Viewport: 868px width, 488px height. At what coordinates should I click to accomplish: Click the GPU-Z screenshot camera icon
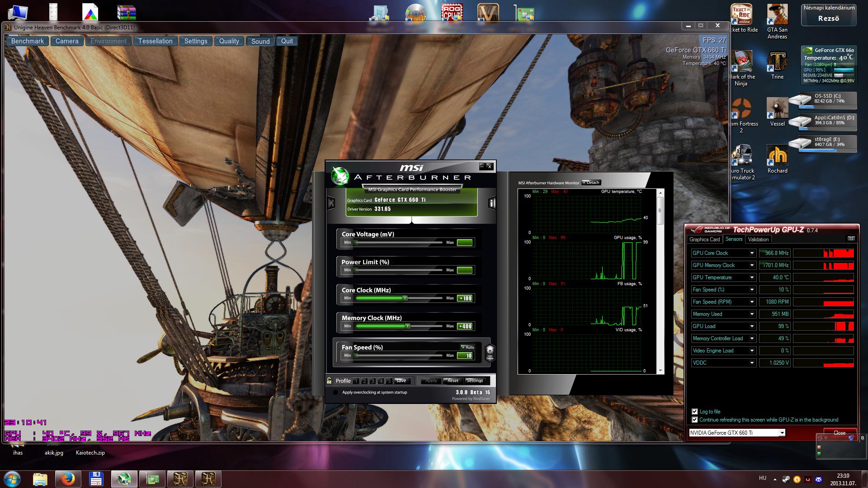[851, 239]
